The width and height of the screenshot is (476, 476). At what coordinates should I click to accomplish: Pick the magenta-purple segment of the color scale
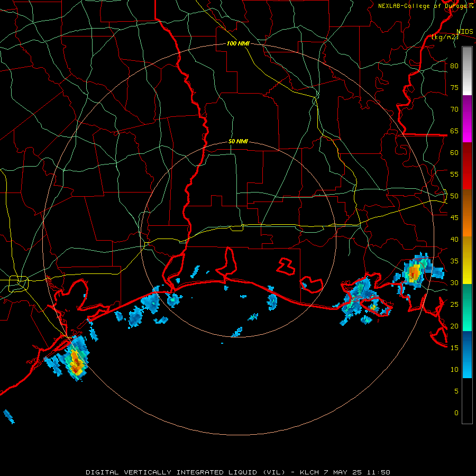pos(467,118)
